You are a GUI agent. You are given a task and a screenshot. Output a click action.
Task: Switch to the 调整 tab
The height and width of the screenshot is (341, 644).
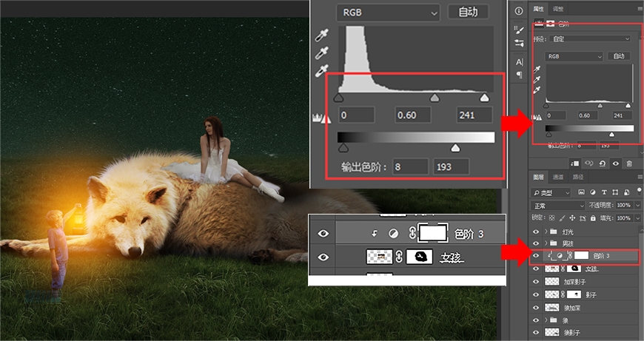click(558, 9)
